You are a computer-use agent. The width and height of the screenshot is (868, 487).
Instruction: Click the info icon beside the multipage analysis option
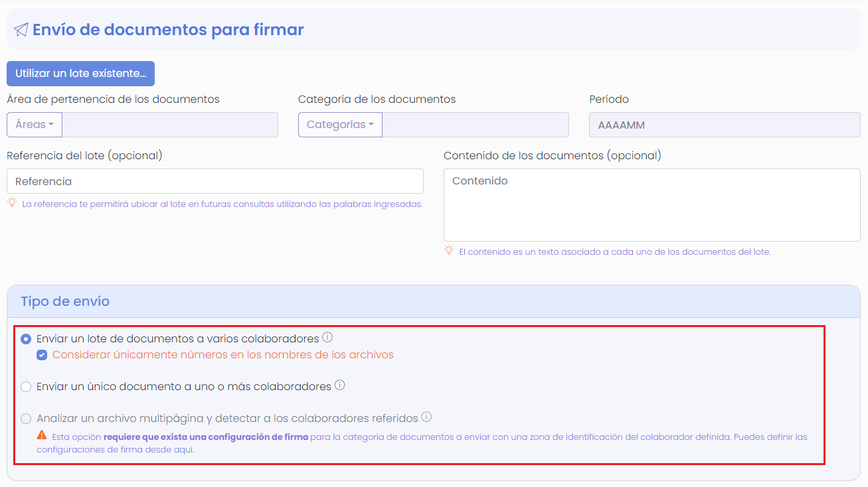pos(428,417)
